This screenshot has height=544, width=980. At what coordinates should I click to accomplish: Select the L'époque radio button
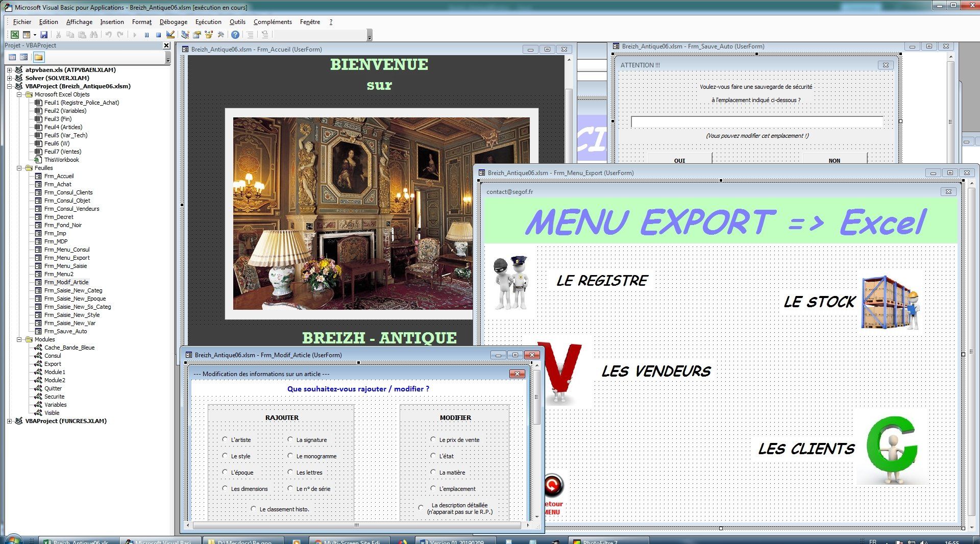click(x=225, y=472)
